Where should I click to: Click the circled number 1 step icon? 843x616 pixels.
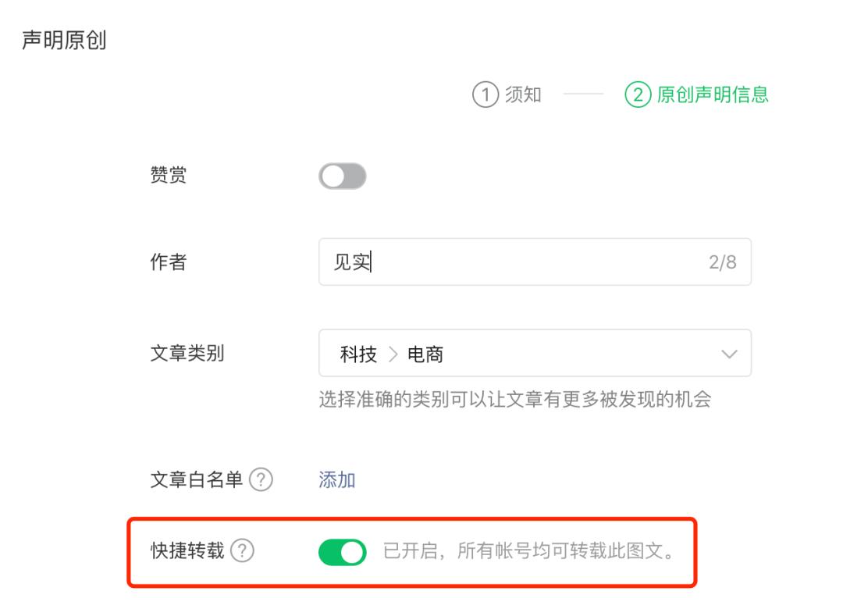click(485, 94)
